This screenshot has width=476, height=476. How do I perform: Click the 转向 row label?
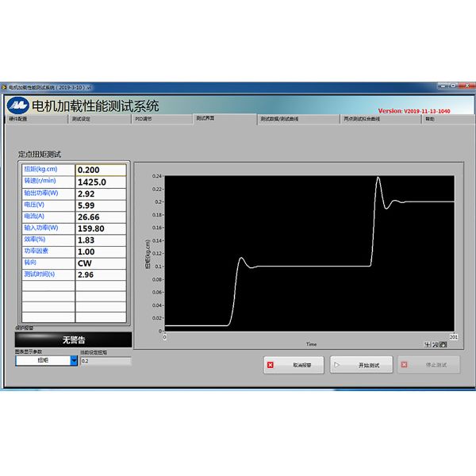point(30,263)
